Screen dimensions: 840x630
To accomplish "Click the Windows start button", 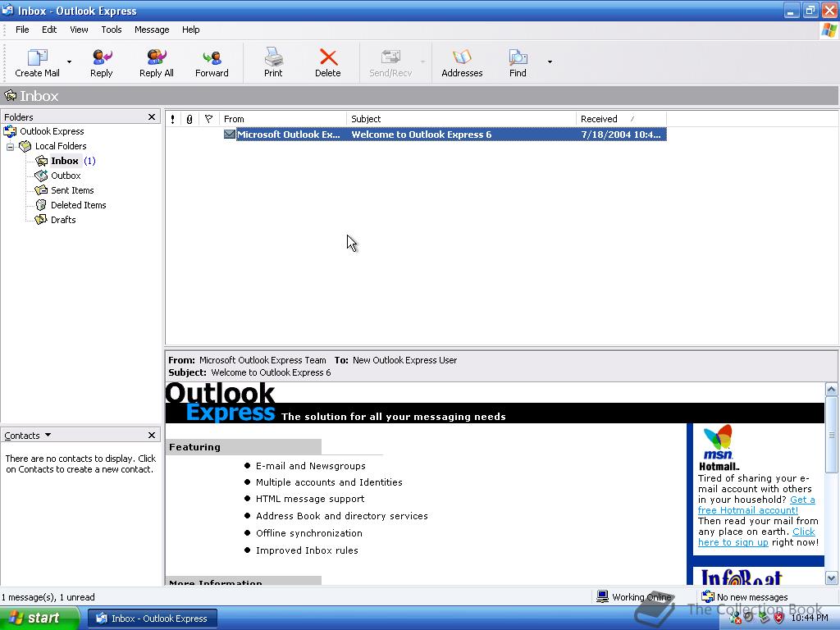I will [x=39, y=619].
